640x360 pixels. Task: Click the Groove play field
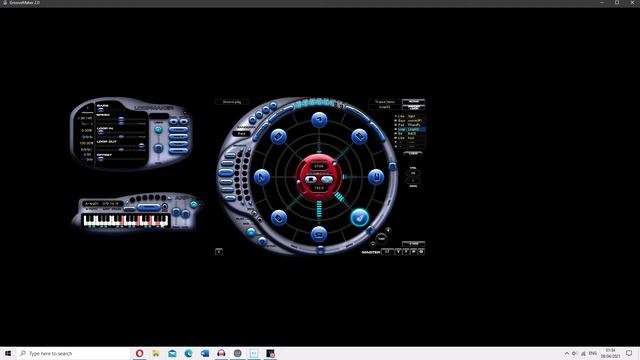click(x=232, y=102)
